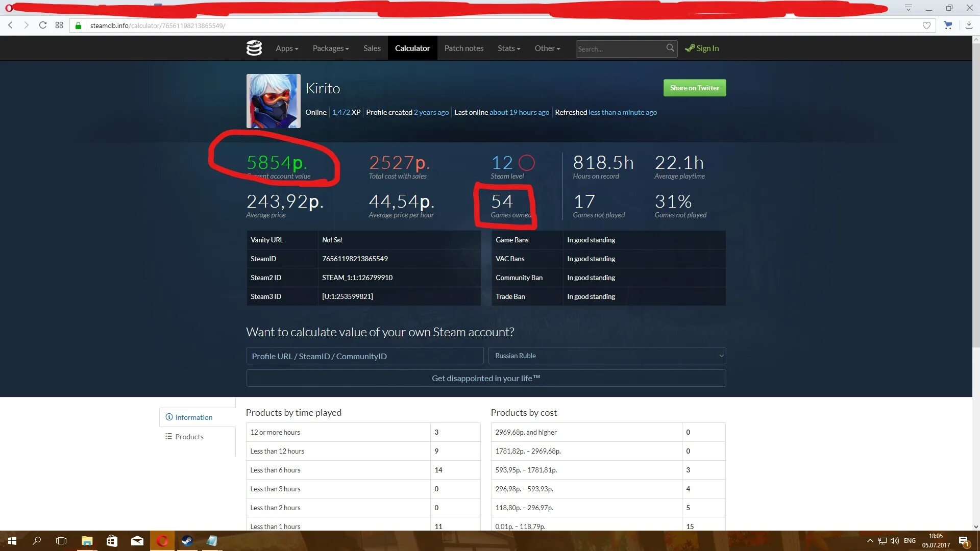The height and width of the screenshot is (551, 980).
Task: Open the volume tray icon
Action: 895,541
